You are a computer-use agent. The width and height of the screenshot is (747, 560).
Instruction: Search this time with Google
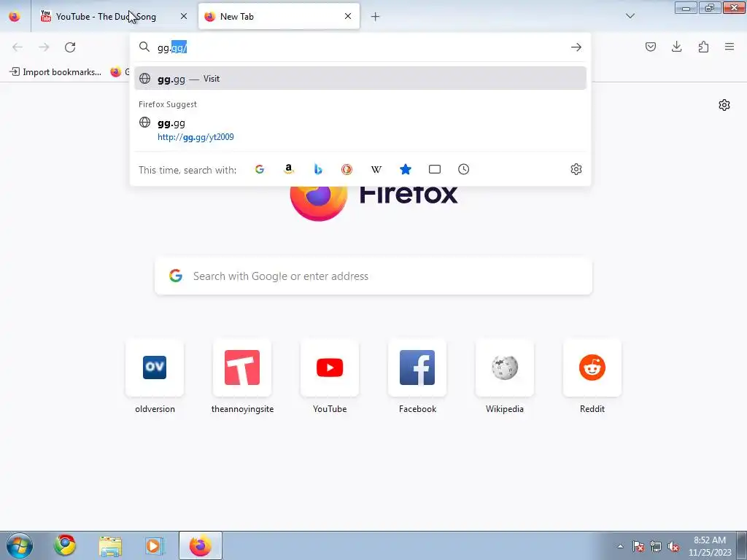pos(260,169)
